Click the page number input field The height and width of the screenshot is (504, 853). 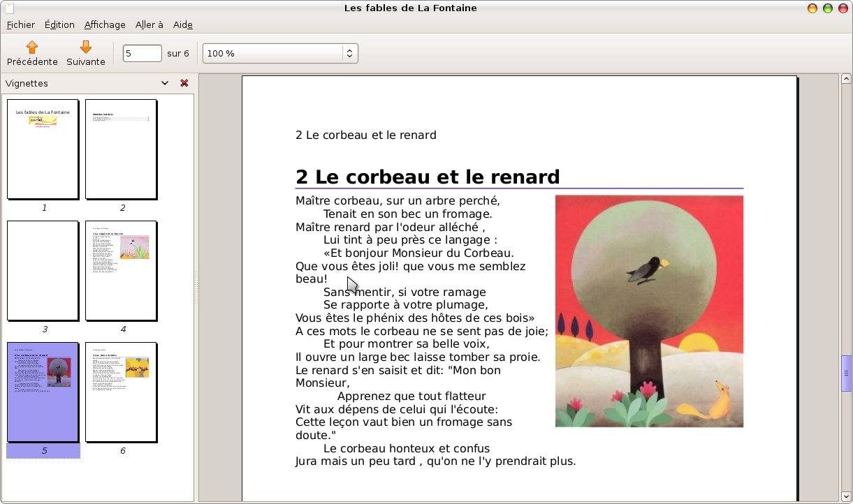click(143, 53)
